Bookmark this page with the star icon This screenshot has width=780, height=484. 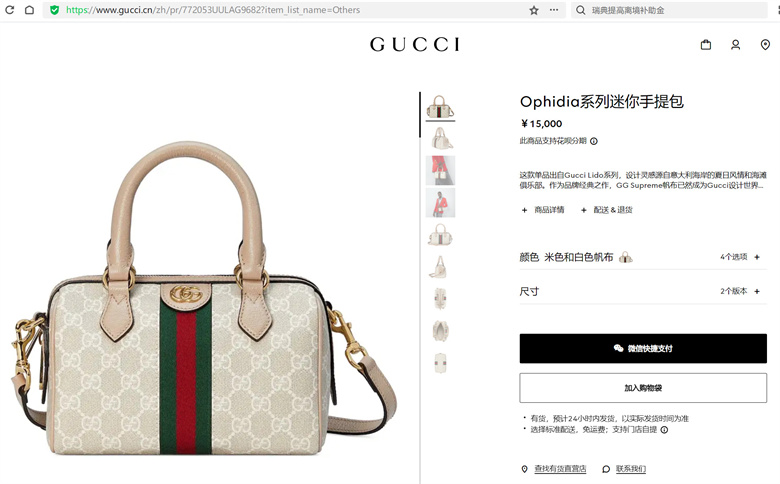[x=534, y=10]
